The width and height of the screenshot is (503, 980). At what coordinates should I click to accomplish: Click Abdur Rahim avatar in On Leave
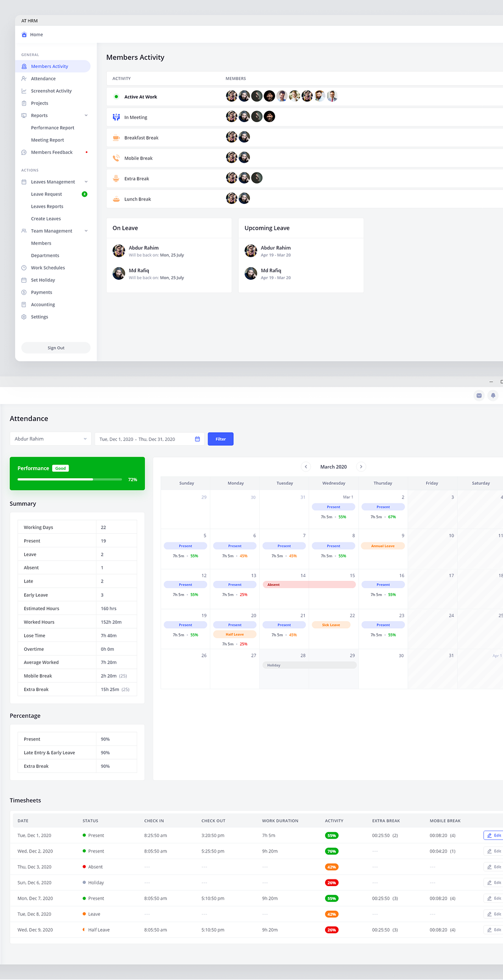119,251
